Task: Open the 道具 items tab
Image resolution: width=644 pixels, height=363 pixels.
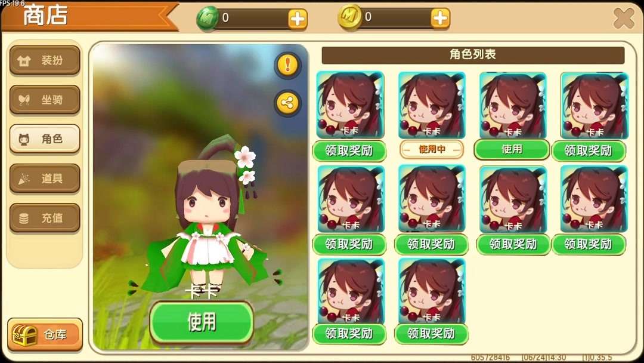Action: [x=45, y=179]
